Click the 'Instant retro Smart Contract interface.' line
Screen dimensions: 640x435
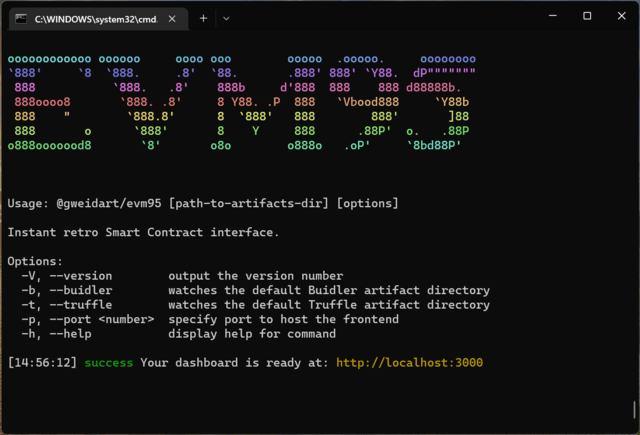tap(143, 233)
